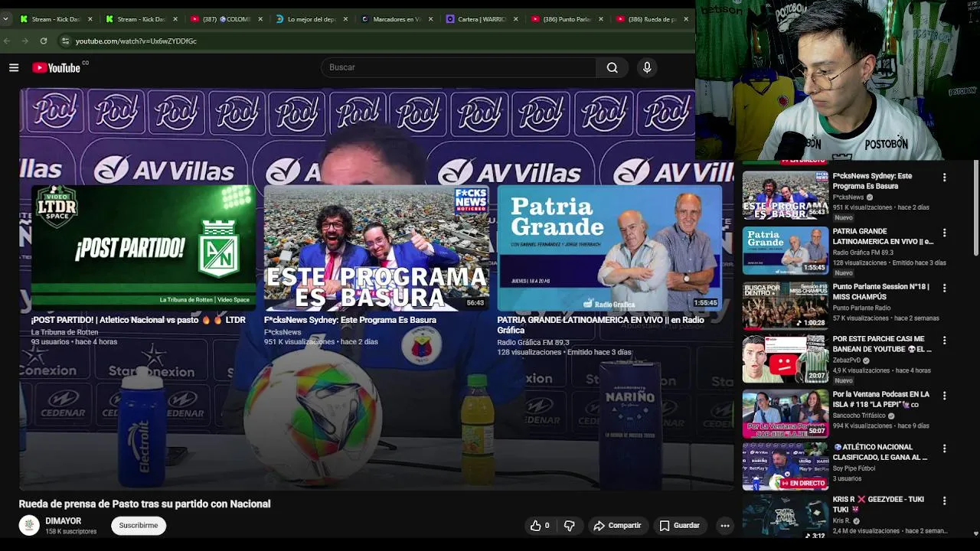980x551 pixels.
Task: Open options menu for PATRIA GRANDE sidebar video
Action: click(x=944, y=232)
